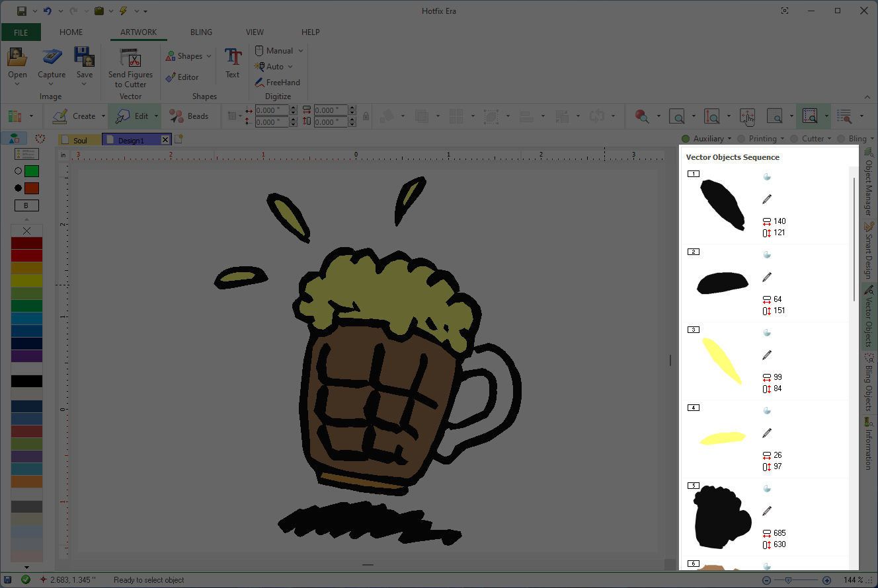Click pencil edit icon for object 1

[767, 199]
